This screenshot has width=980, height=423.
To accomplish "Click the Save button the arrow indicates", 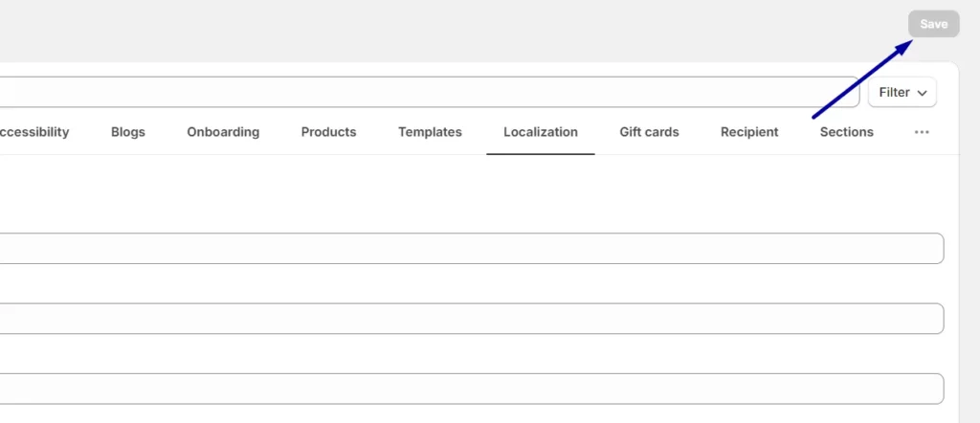I will pos(933,24).
